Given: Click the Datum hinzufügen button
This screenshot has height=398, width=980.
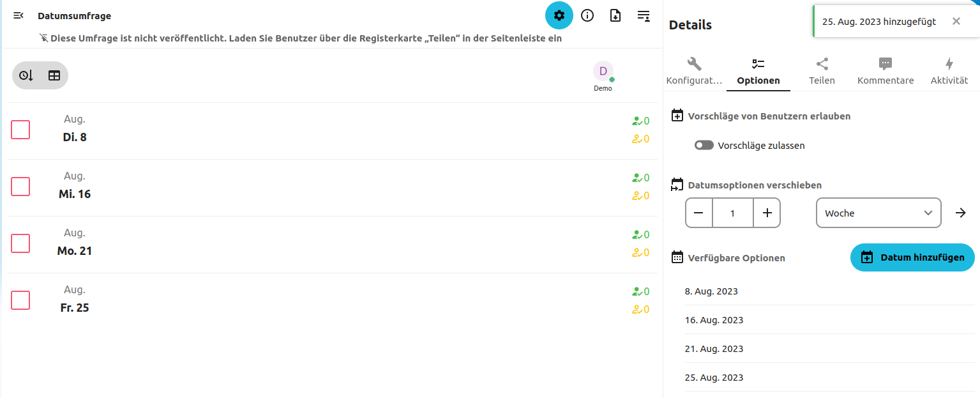Looking at the screenshot, I should click(912, 257).
